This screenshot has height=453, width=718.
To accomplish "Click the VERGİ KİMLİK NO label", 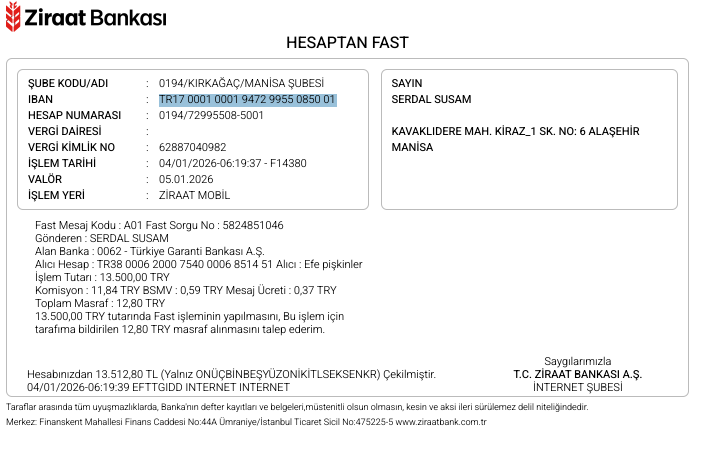I will 71,147.
